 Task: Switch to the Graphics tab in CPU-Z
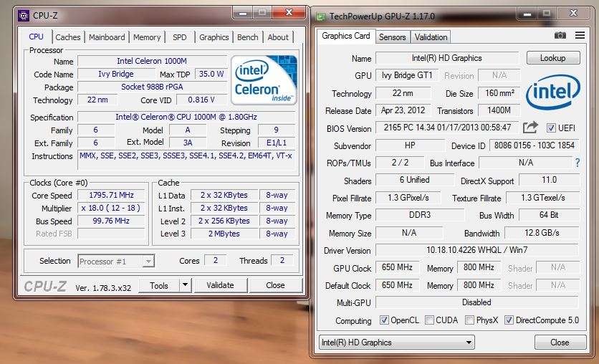click(x=214, y=37)
